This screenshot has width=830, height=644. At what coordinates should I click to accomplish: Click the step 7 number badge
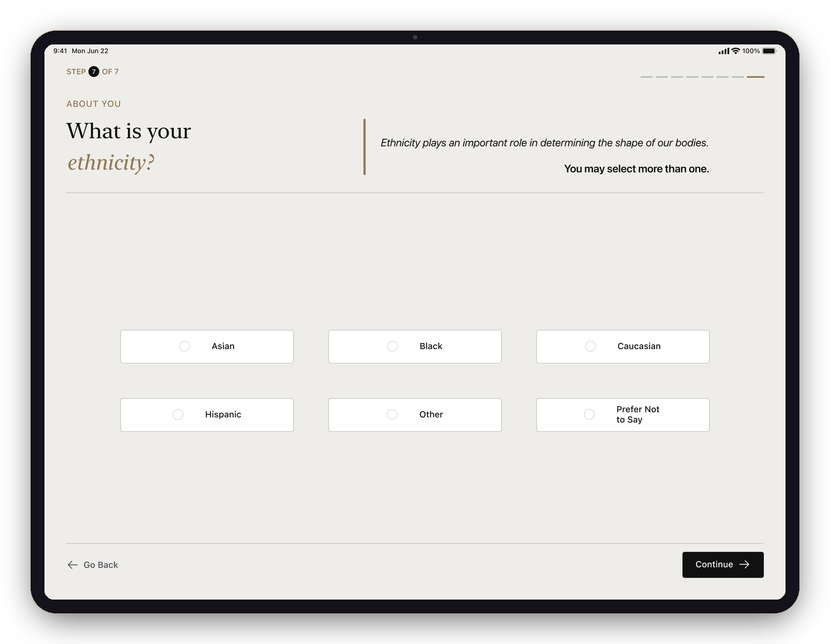pos(94,72)
